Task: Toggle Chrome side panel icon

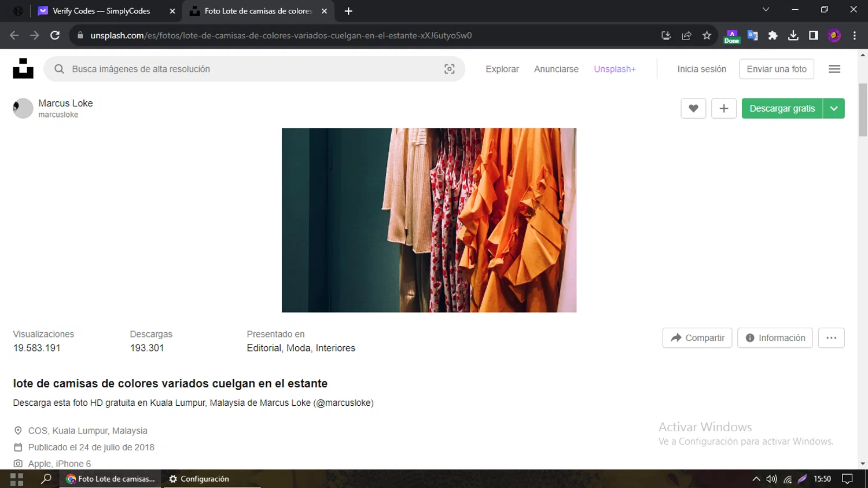Action: point(814,35)
